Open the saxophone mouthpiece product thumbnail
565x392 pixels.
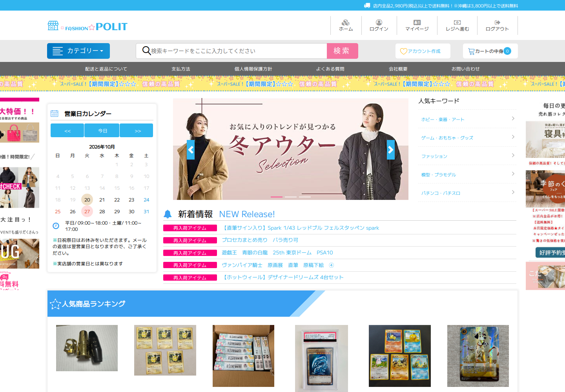(x=87, y=348)
